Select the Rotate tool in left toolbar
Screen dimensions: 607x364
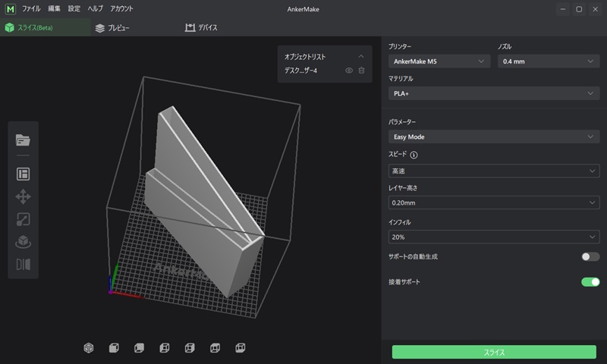23,242
